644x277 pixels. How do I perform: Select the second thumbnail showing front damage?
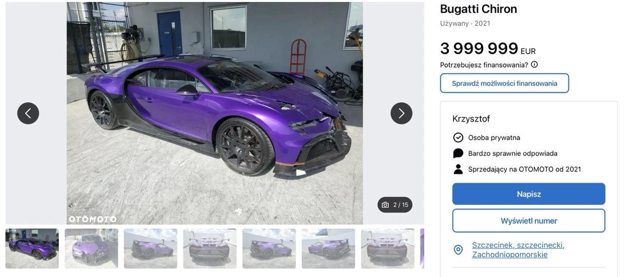click(x=92, y=248)
